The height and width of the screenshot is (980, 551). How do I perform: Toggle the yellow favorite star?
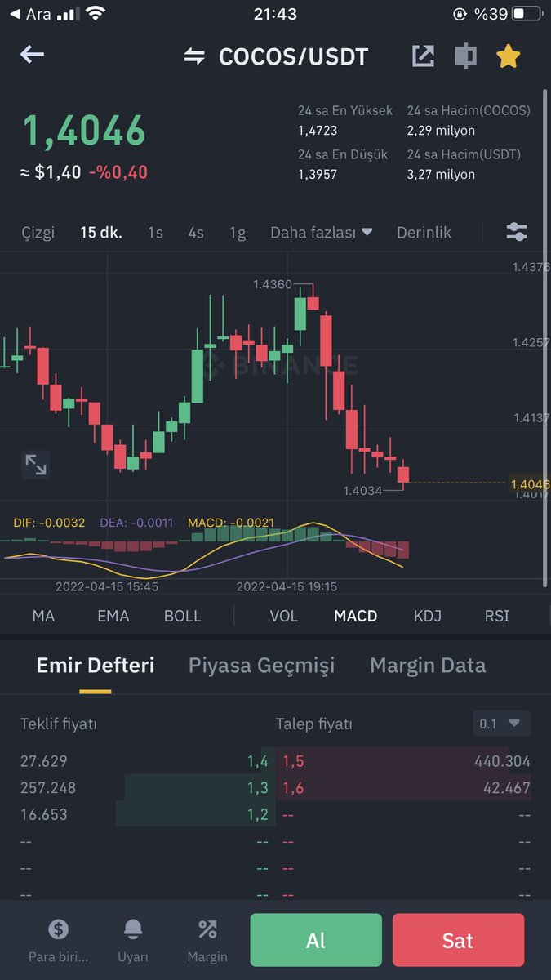coord(508,56)
